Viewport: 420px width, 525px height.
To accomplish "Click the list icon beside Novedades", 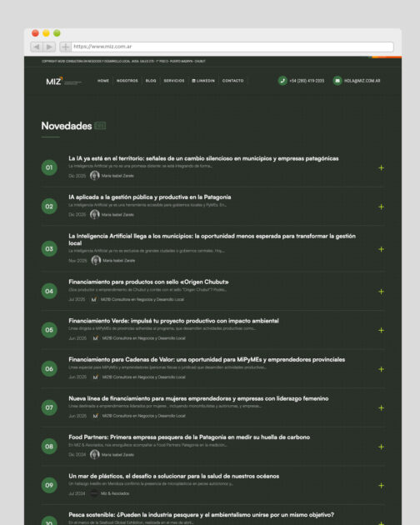I will (x=100, y=126).
